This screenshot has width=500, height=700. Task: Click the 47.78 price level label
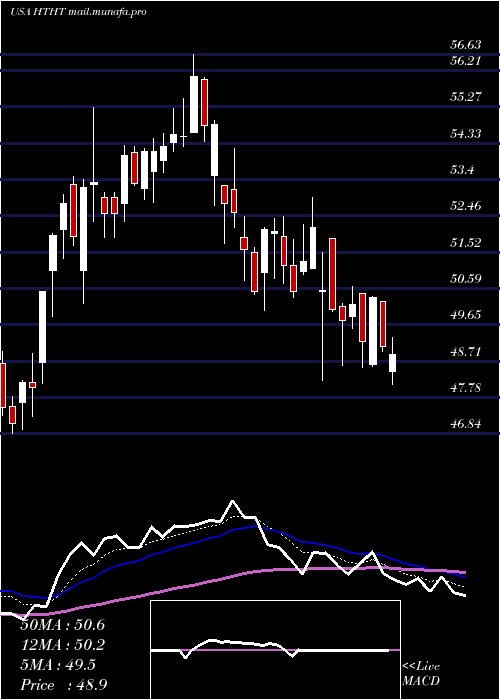(466, 388)
